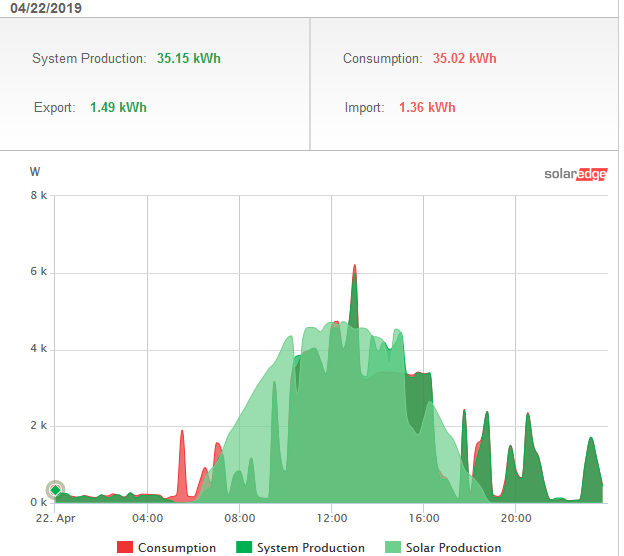Hide the System Production series via legend label
Screen dimensions: 624x556
coord(310,548)
